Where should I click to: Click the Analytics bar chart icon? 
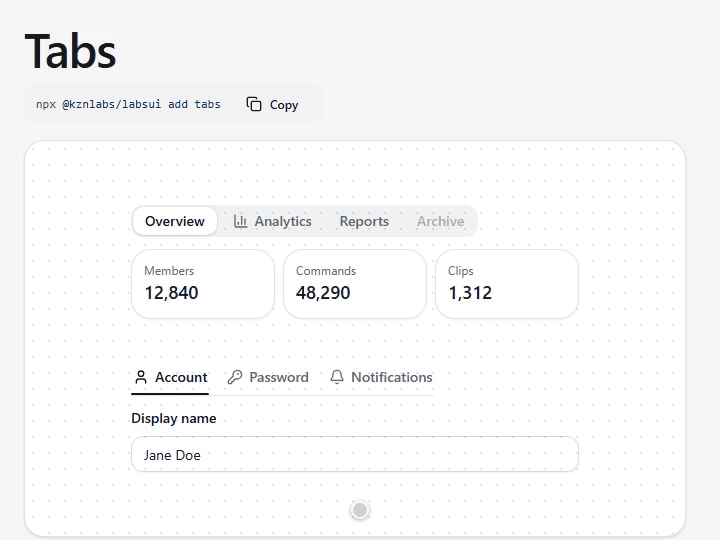click(x=241, y=221)
